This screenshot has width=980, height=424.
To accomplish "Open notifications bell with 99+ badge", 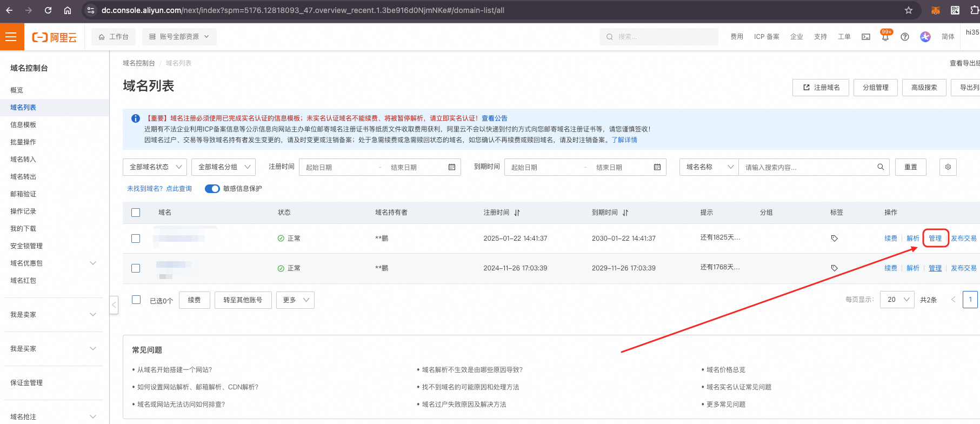I will click(885, 37).
